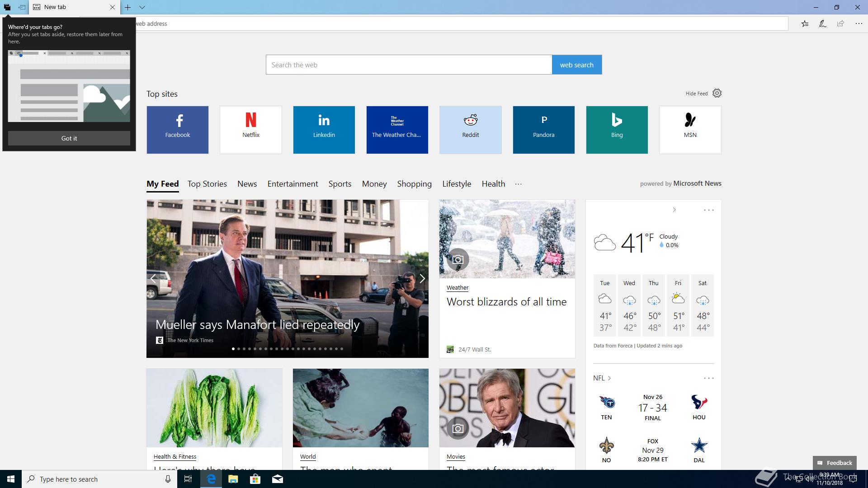868x488 pixels.
Task: Expand more feed categories ellipsis
Action: click(518, 184)
